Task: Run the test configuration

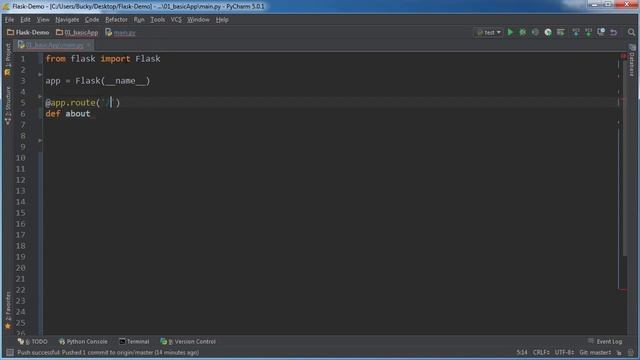Action: click(510, 32)
